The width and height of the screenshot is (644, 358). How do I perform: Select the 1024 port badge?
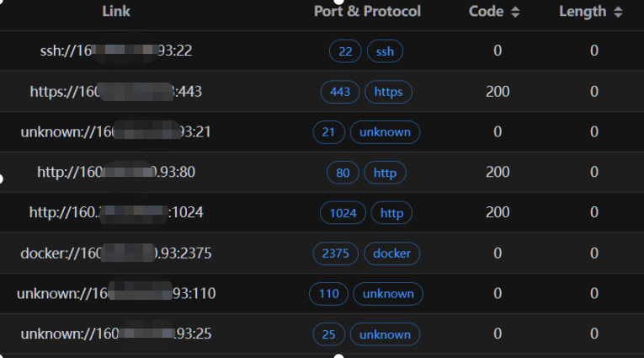pos(343,213)
